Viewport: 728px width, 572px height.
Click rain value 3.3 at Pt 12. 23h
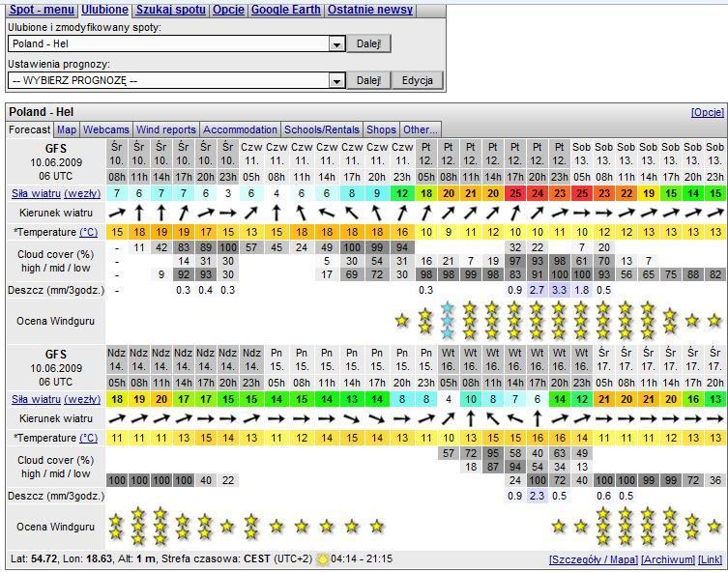coord(559,291)
